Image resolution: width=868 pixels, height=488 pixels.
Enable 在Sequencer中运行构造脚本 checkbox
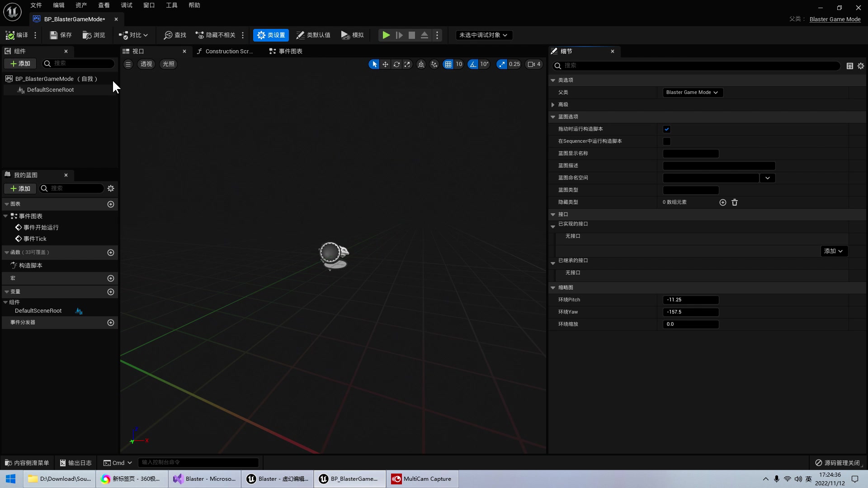tap(667, 141)
